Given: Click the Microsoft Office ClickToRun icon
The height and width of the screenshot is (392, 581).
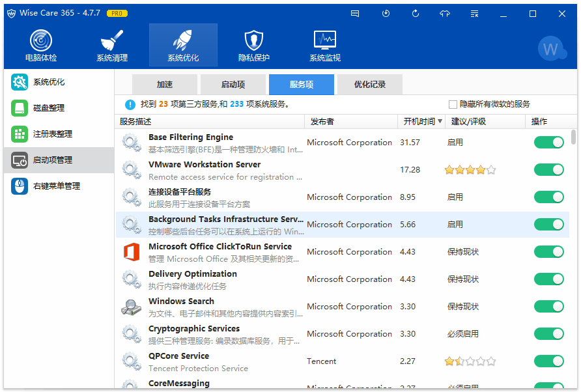Looking at the screenshot, I should 132,252.
